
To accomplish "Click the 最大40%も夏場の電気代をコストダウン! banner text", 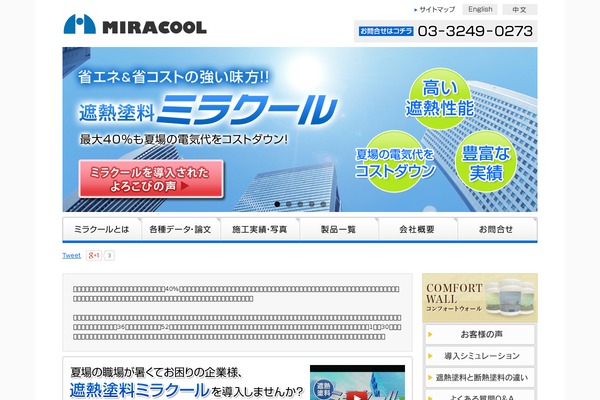I will click(184, 139).
